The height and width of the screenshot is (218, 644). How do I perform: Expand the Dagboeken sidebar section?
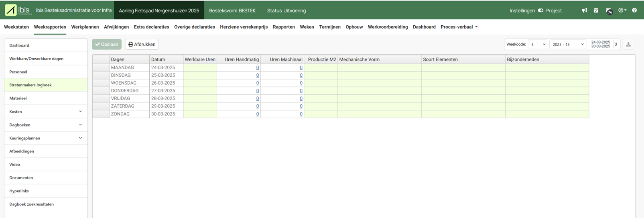pyautogui.click(x=46, y=125)
